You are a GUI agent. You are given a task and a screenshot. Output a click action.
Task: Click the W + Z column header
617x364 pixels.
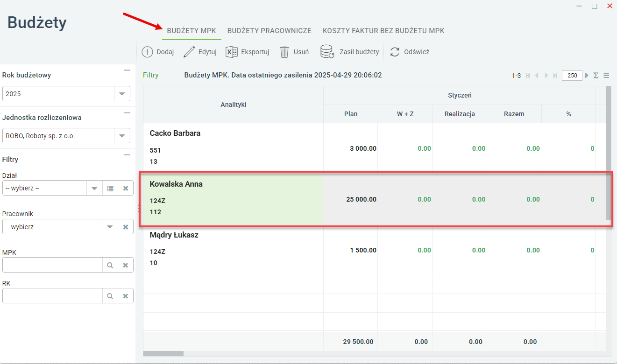405,114
